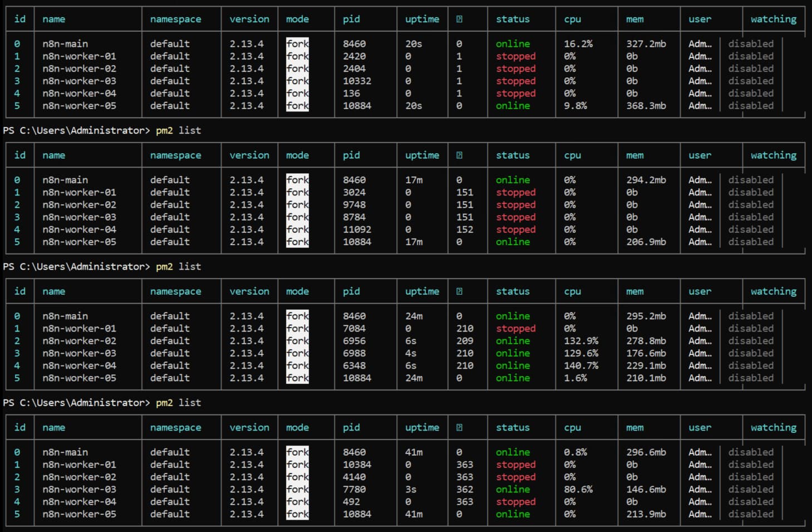This screenshot has height=532, width=812.
Task: Click the 368.3mb memory reading
Action: [646, 106]
